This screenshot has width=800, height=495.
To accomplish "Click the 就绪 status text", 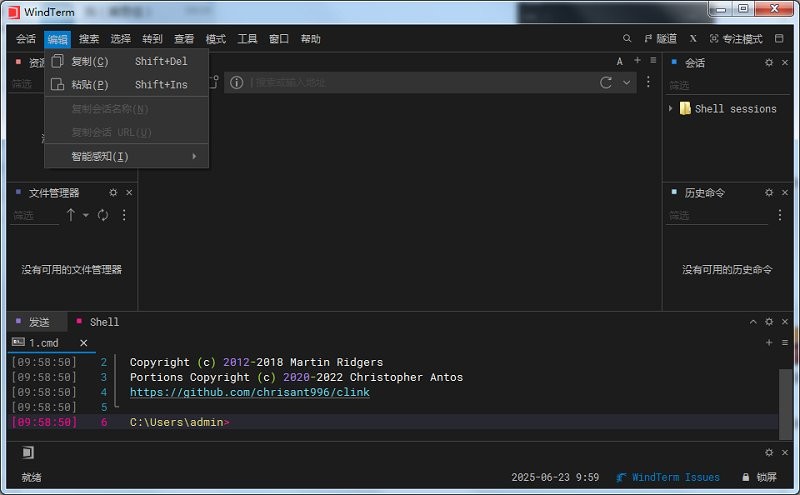I will pyautogui.click(x=32, y=477).
